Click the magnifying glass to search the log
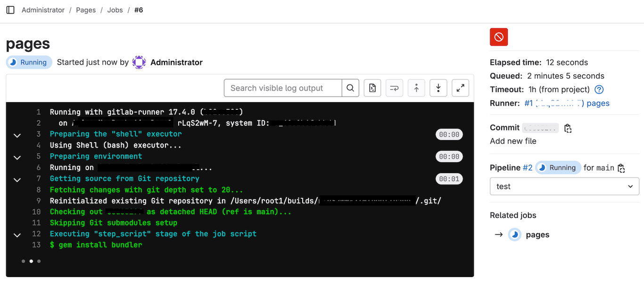644x285 pixels. click(x=350, y=88)
